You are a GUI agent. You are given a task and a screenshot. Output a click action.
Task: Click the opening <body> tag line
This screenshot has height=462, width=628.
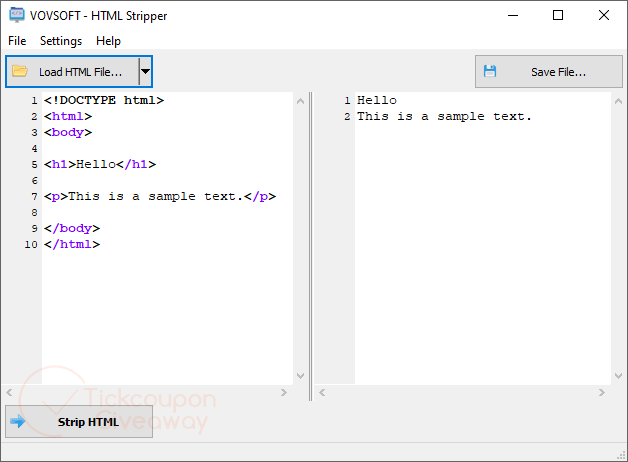click(x=68, y=132)
